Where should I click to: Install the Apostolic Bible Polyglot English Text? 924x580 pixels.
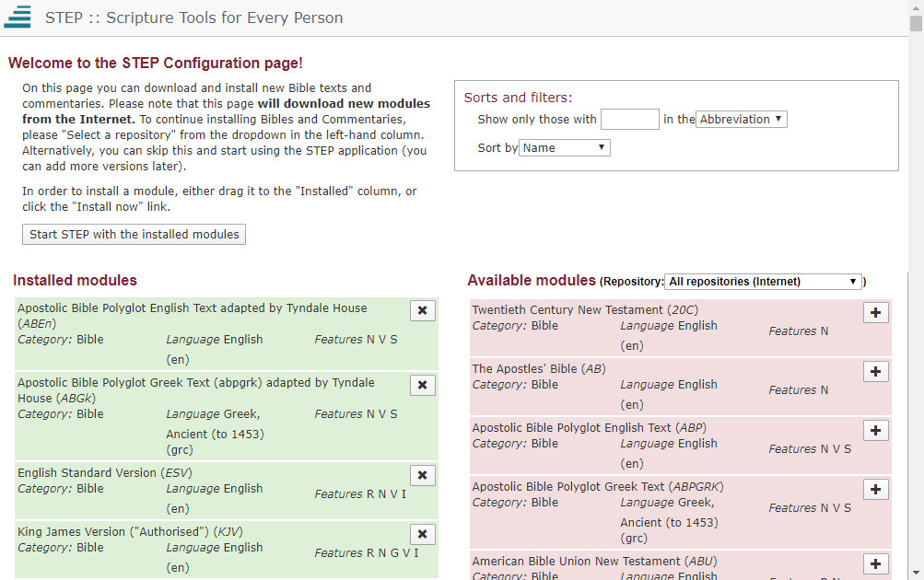(x=875, y=430)
